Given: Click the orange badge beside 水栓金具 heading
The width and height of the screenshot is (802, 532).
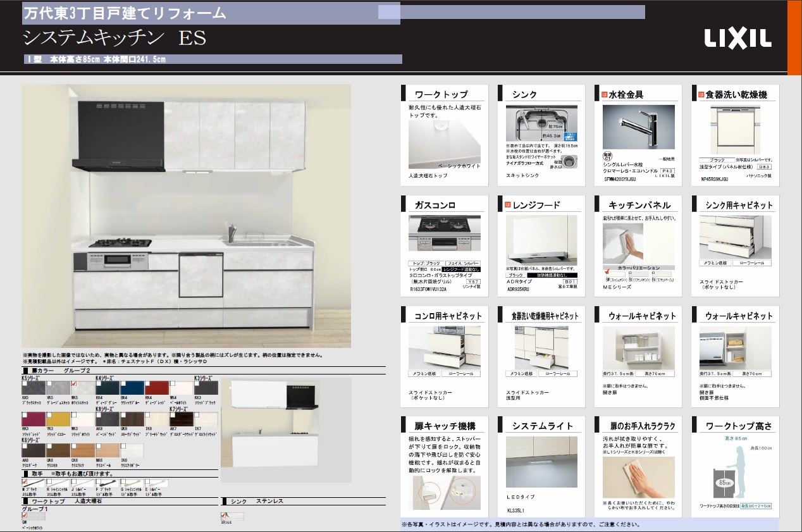Looking at the screenshot, I should point(604,95).
